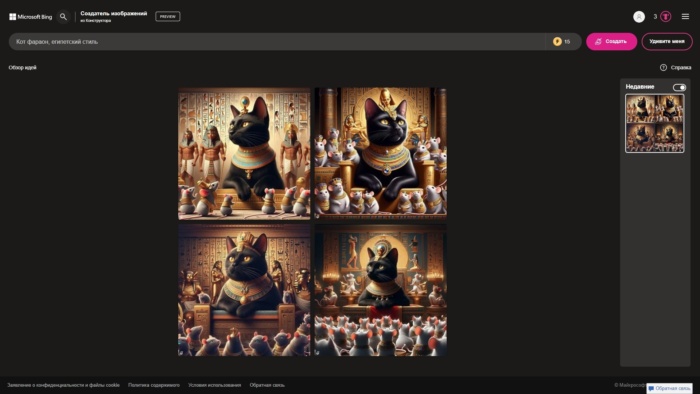Screen dimensions: 700x394
Task: Open bottom-right cat with mice image
Action: coord(380,290)
